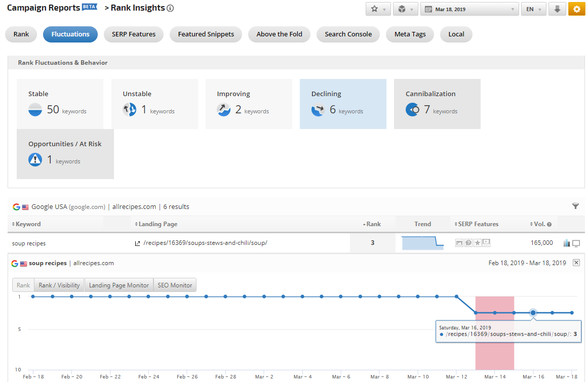Expand the Mar 18, 2019 date picker

click(469, 9)
